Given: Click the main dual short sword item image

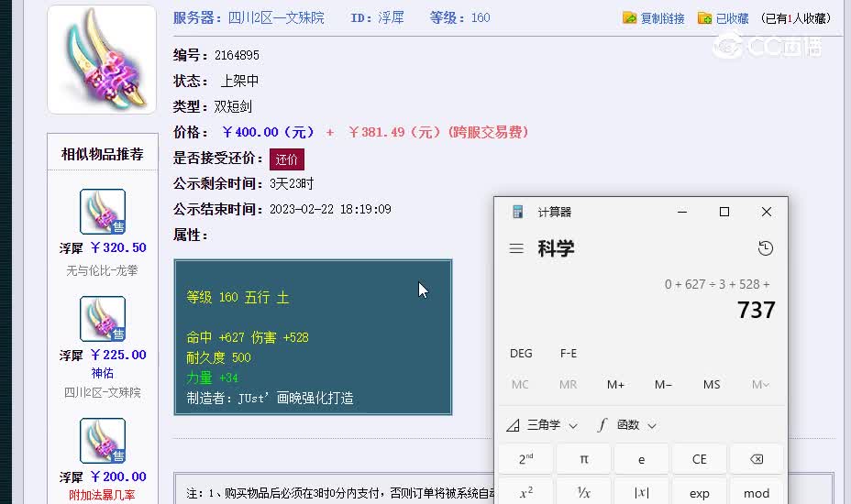Looking at the screenshot, I should click(x=102, y=60).
